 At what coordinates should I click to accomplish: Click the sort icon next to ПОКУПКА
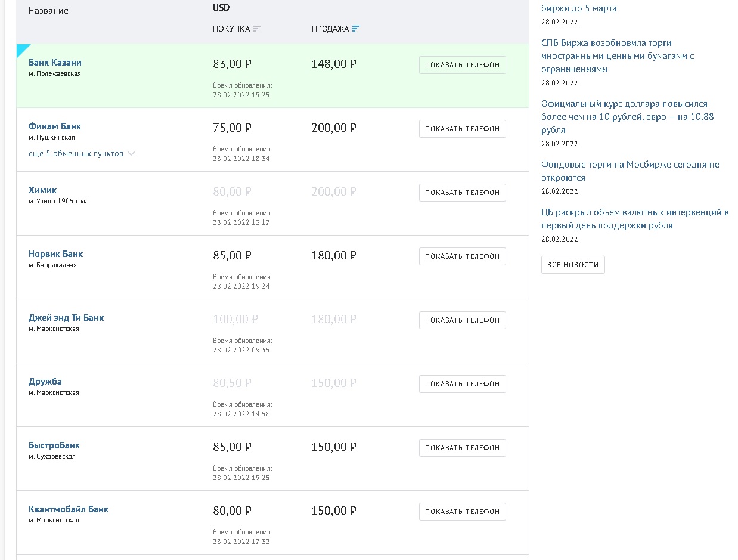(257, 29)
